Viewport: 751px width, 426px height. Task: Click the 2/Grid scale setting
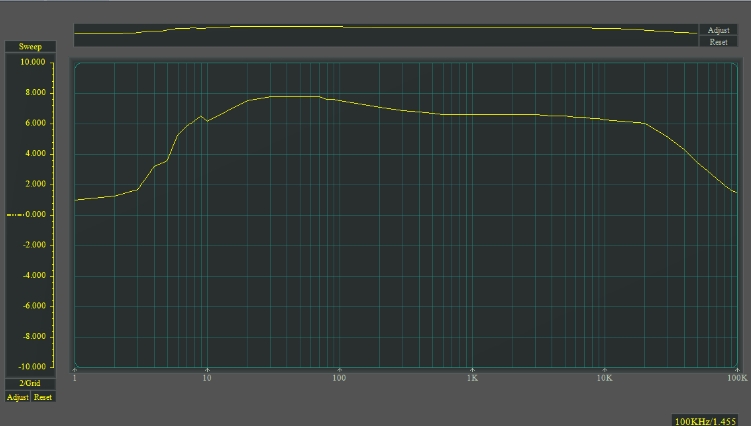pos(30,383)
